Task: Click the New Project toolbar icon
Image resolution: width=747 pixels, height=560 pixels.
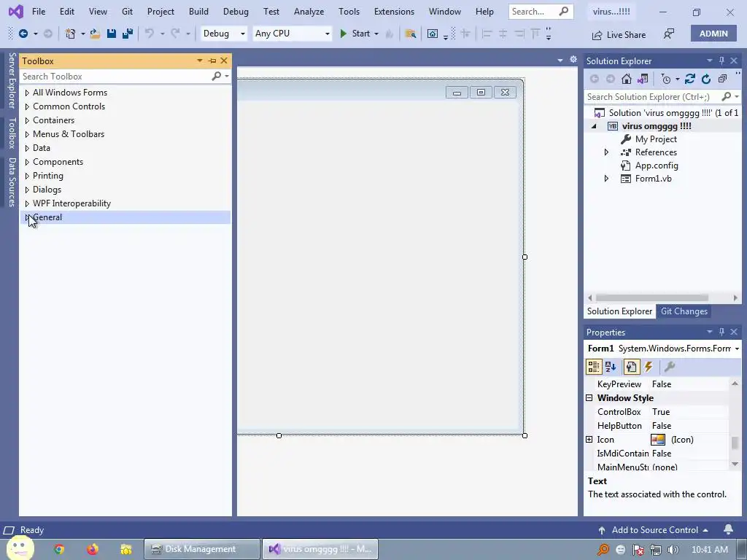Action: pos(71,34)
